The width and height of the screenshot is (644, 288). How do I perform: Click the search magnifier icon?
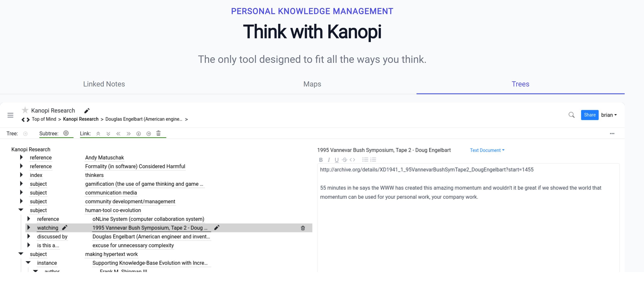[571, 115]
